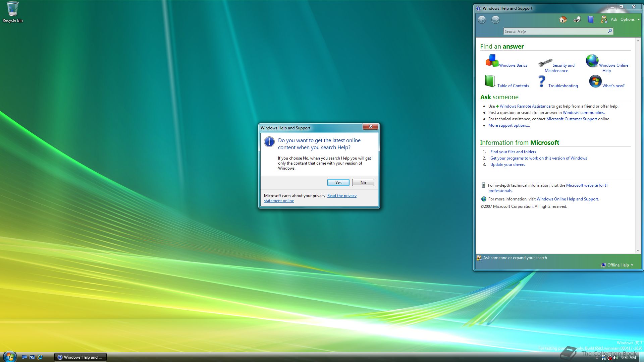The height and width of the screenshot is (362, 644).
Task: Open Windows communities link
Action: [x=583, y=113]
